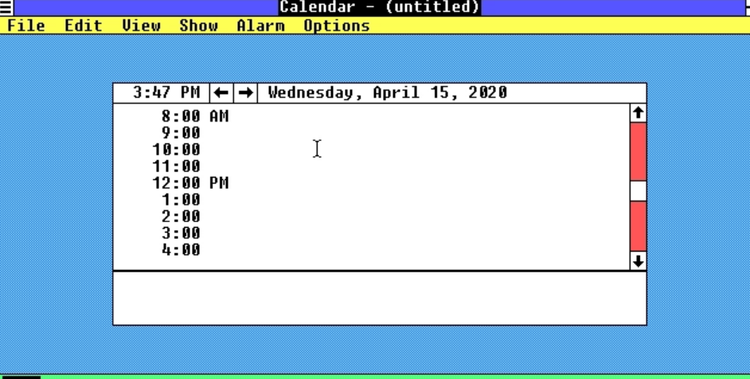
Task: Click the notes scratch pad area
Action: tap(380, 299)
